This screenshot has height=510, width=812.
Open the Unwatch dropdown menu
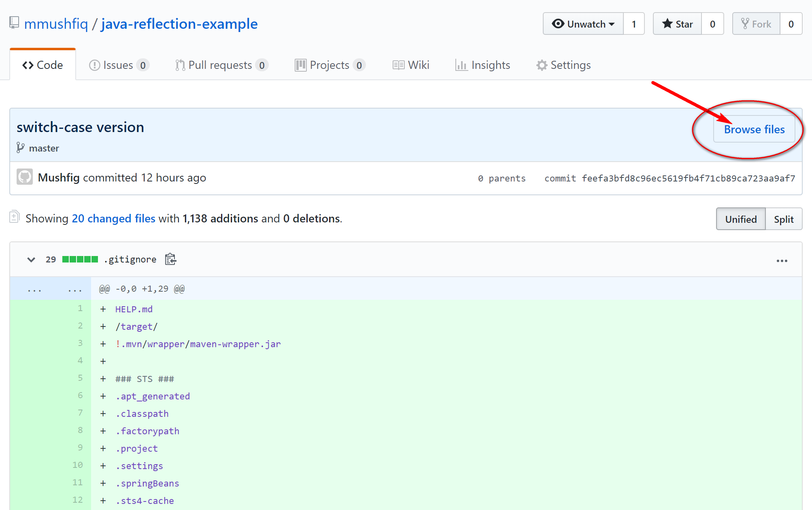583,24
